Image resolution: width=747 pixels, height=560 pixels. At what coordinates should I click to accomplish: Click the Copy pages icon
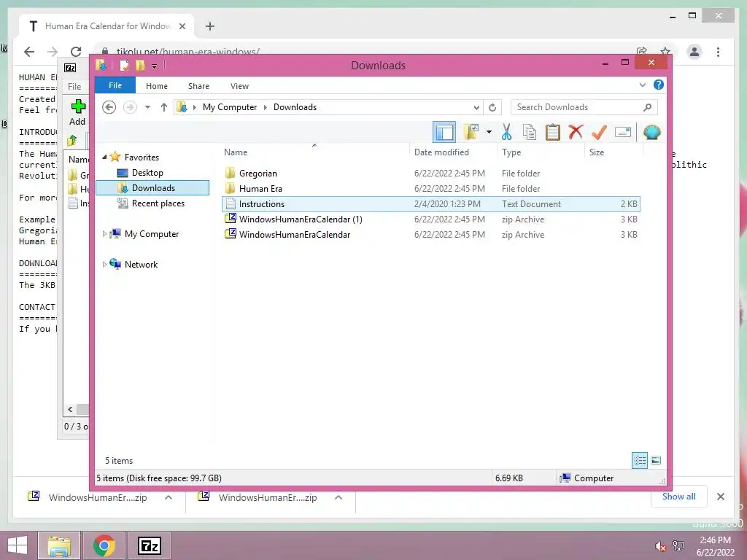(x=530, y=132)
